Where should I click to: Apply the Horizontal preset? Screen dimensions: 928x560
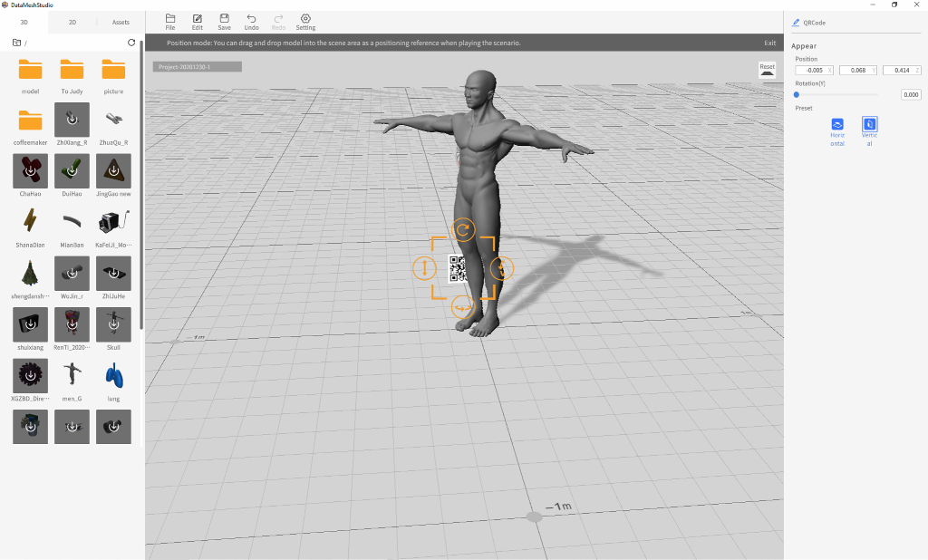tap(837, 131)
